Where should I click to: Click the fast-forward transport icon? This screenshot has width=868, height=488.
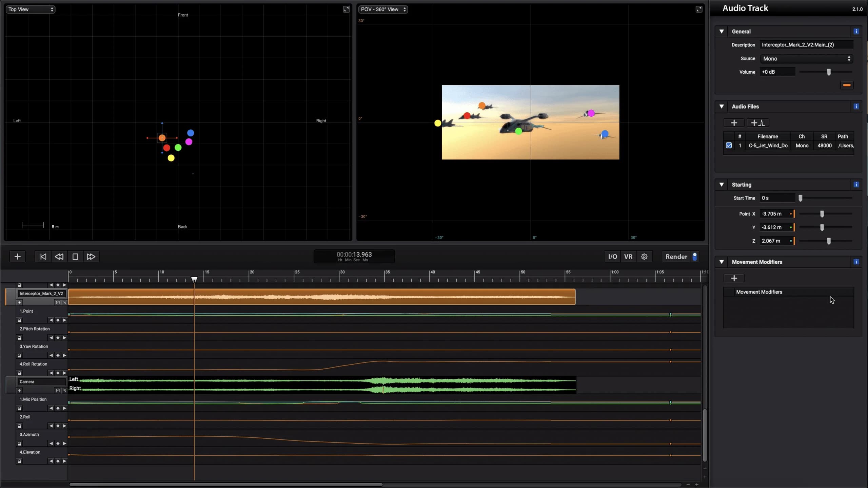[91, 257]
